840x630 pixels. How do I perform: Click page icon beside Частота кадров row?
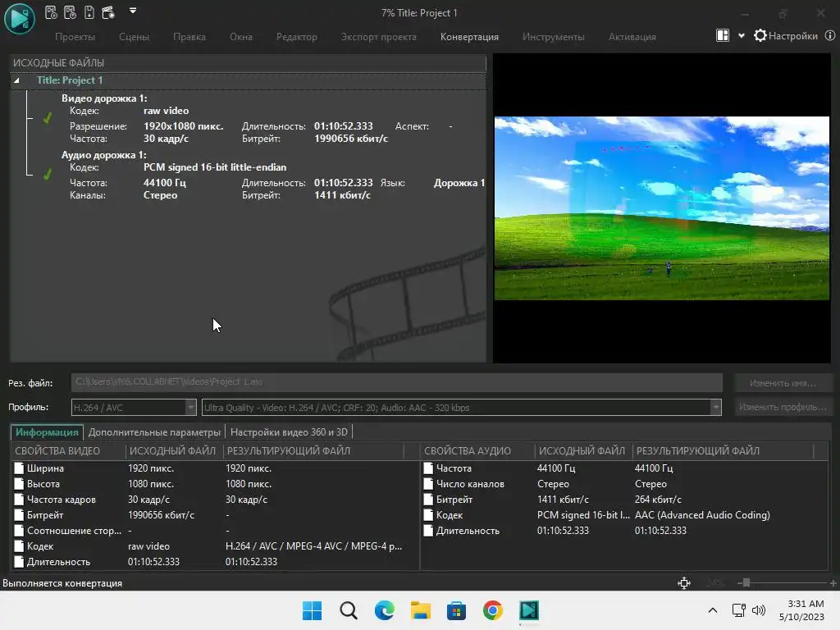(x=19, y=500)
